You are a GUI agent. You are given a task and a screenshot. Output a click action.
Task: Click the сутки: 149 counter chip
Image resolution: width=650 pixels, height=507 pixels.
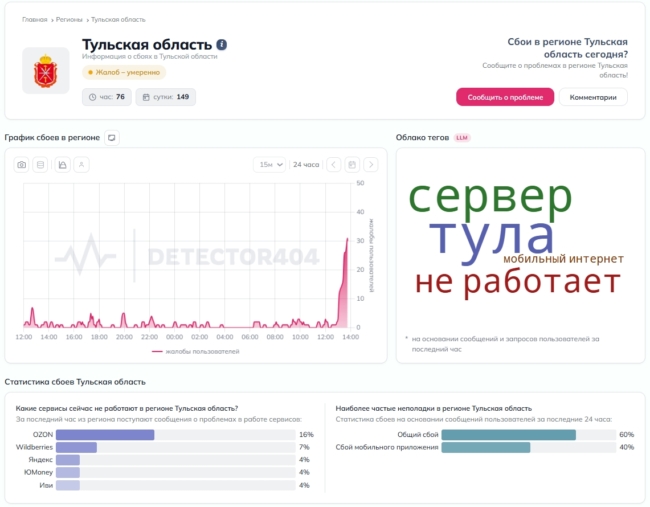coord(166,97)
